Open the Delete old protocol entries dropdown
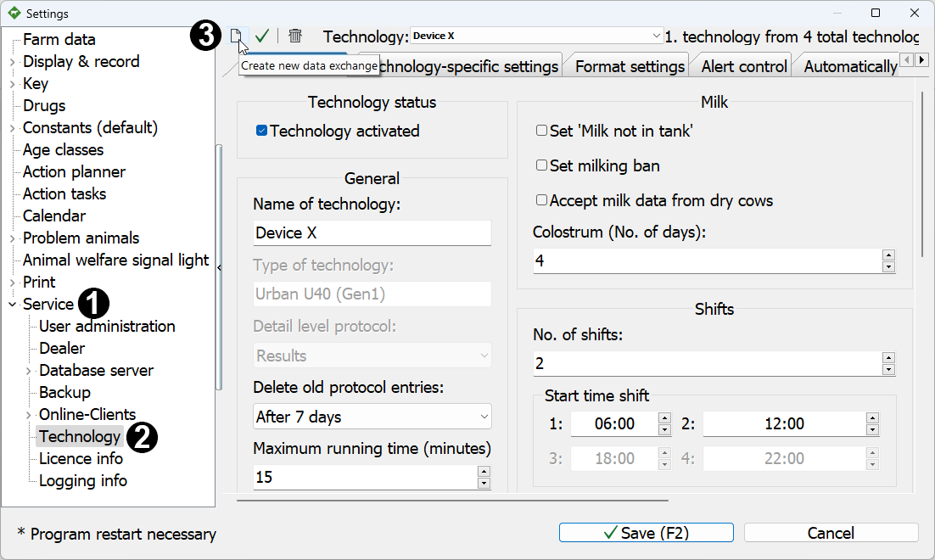The image size is (935, 560). click(372, 417)
